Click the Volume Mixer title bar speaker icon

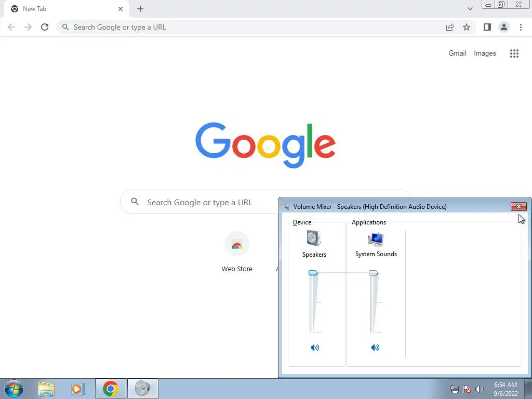(x=287, y=206)
